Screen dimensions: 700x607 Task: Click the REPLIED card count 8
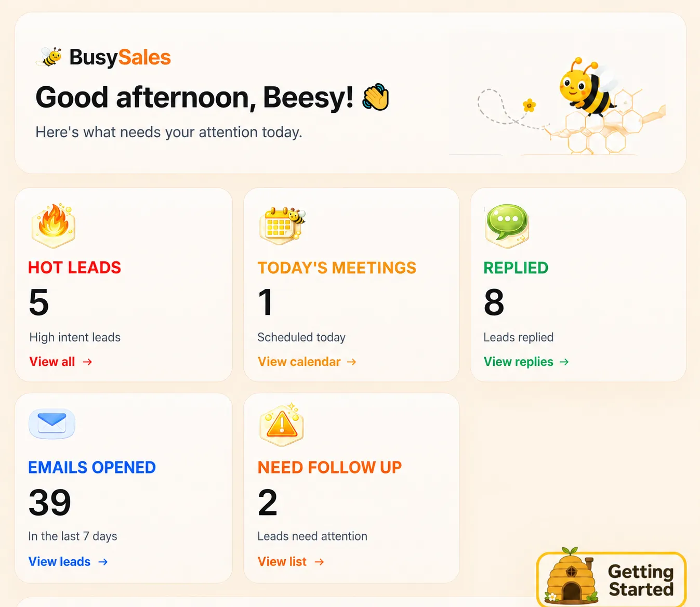(494, 302)
